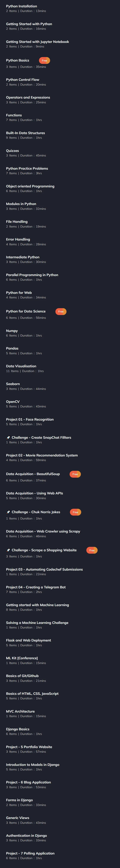This screenshot has width=120, height=868.
Task: Expand the Built-In Data Structures section
Action: (60, 135)
